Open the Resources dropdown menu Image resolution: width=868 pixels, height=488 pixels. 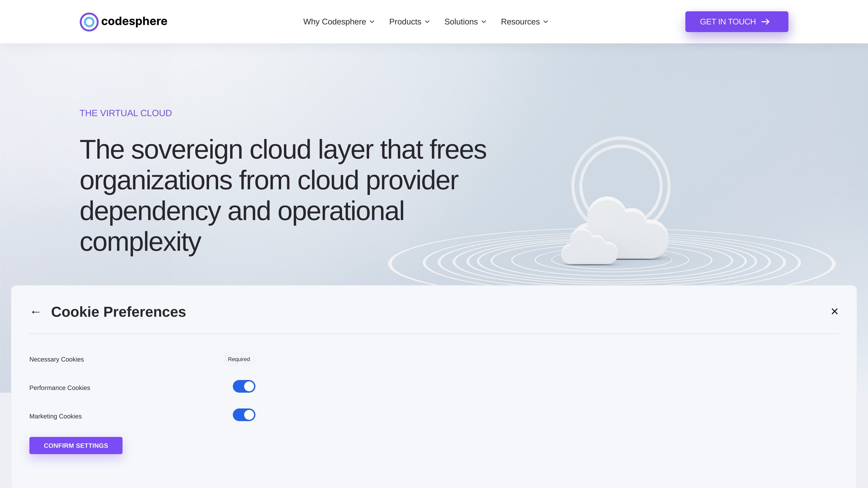tap(524, 21)
